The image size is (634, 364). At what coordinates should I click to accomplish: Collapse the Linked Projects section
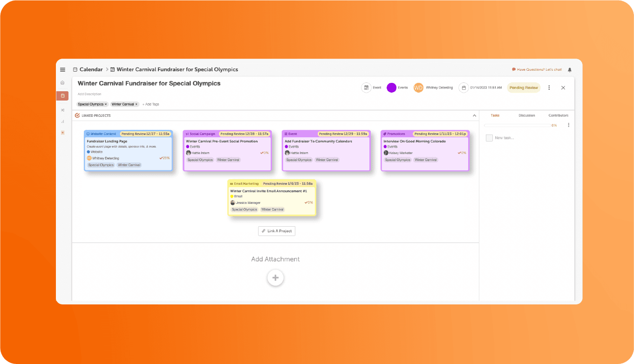click(475, 115)
